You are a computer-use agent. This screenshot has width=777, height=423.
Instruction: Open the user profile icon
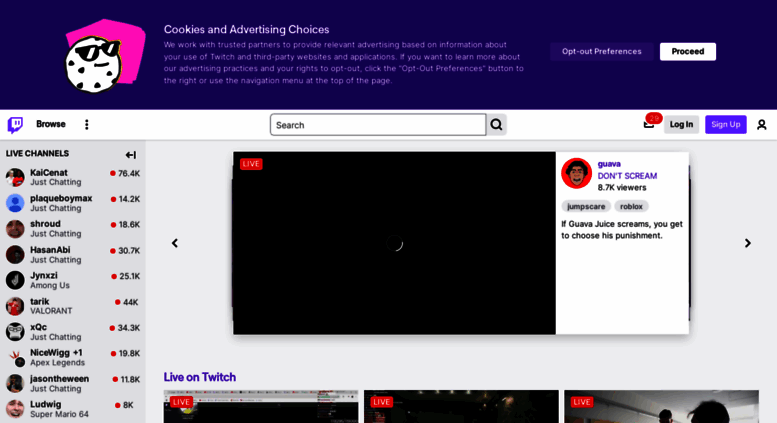click(x=762, y=125)
